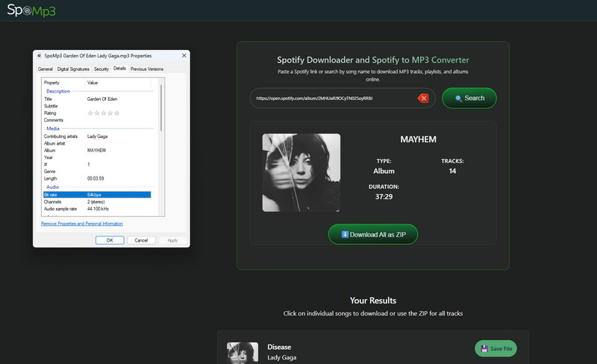Click the track number 1 value
The image size is (597, 364).
pos(88,165)
